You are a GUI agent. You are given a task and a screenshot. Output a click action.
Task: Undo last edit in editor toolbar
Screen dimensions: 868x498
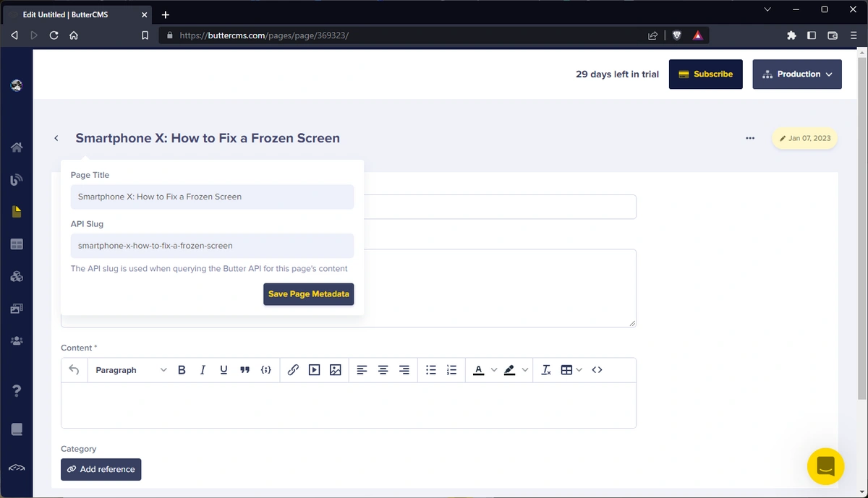coord(74,370)
